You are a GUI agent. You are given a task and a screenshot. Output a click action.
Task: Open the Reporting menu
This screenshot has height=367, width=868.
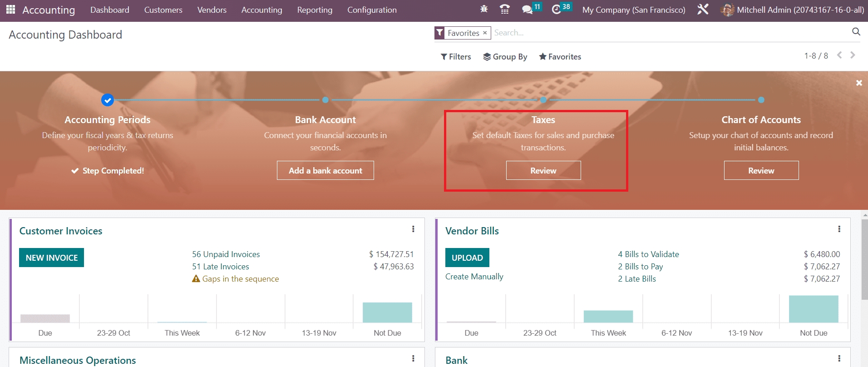(315, 10)
